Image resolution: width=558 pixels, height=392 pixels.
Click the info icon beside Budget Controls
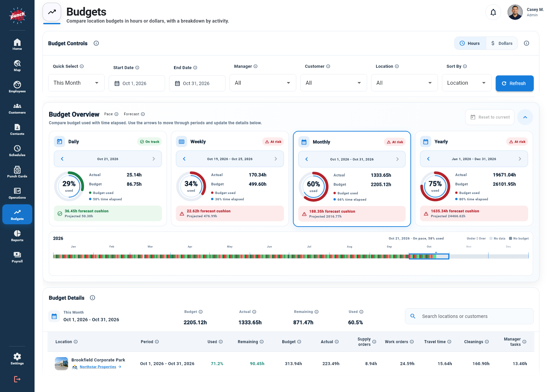pos(96,43)
